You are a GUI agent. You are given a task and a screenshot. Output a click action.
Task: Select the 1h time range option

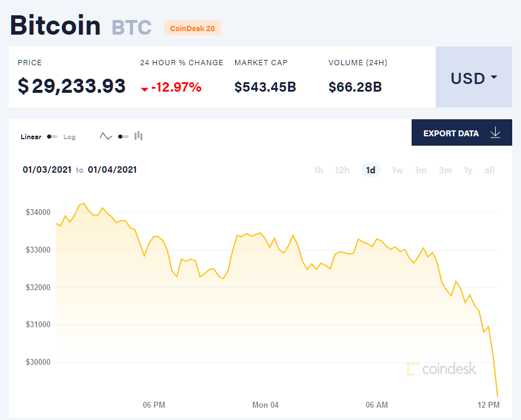318,170
